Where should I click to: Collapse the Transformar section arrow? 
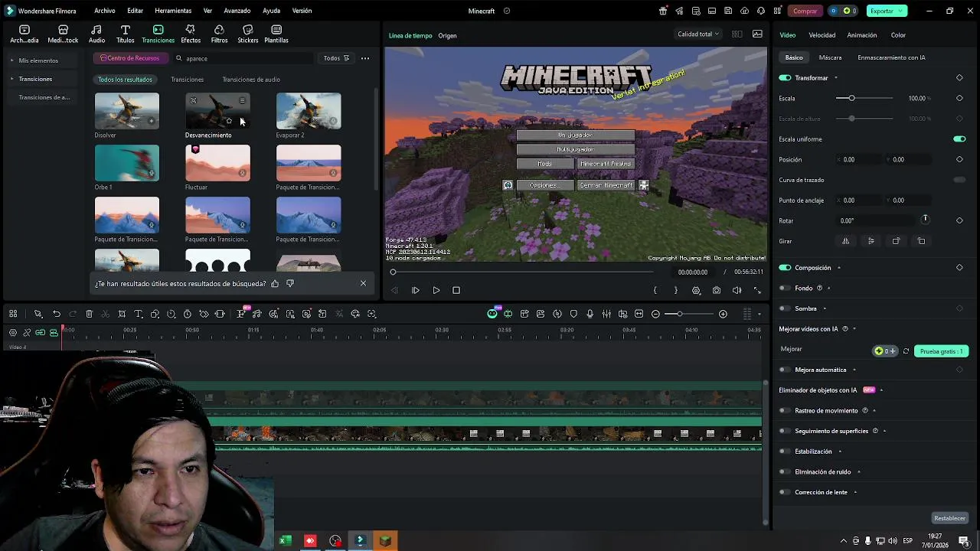(x=835, y=78)
